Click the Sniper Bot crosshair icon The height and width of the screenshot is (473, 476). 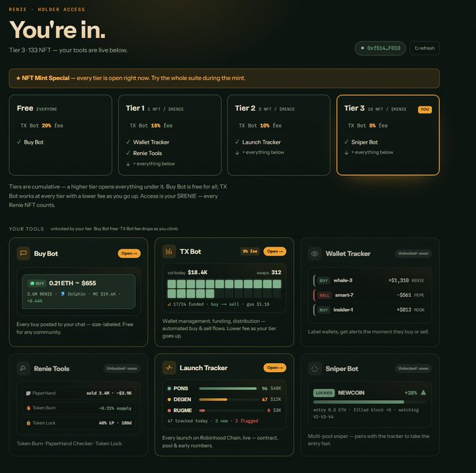click(x=315, y=369)
